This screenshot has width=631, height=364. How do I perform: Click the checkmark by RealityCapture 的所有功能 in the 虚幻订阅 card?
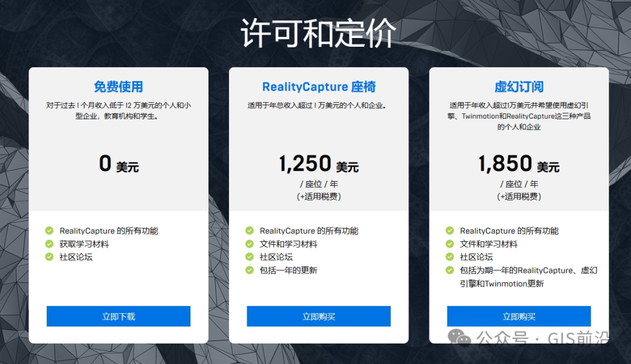[449, 230]
